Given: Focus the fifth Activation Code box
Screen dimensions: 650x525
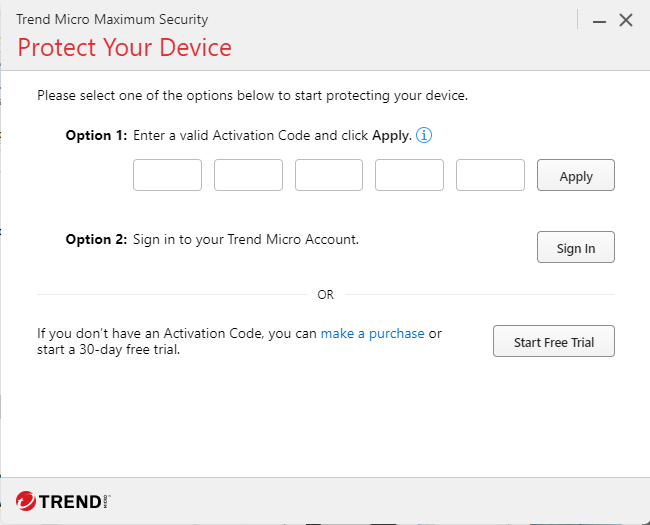Looking at the screenshot, I should (x=490, y=175).
